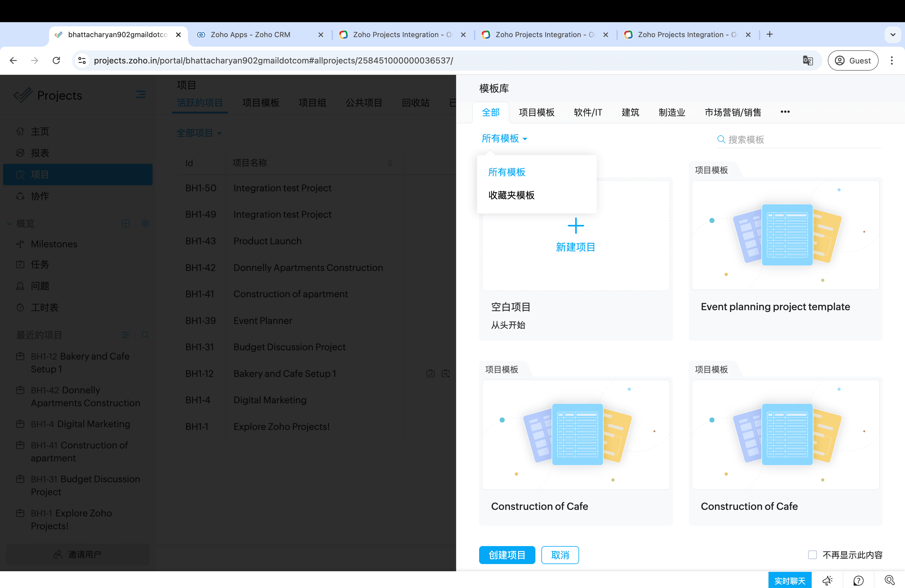
Task: Open the help question mark icon
Action: click(858, 581)
